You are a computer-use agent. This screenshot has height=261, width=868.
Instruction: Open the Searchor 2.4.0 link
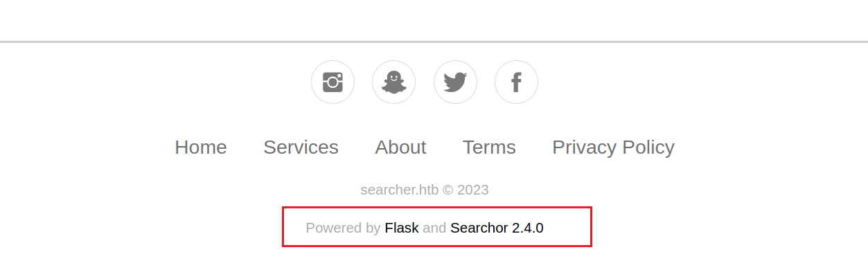[497, 228]
